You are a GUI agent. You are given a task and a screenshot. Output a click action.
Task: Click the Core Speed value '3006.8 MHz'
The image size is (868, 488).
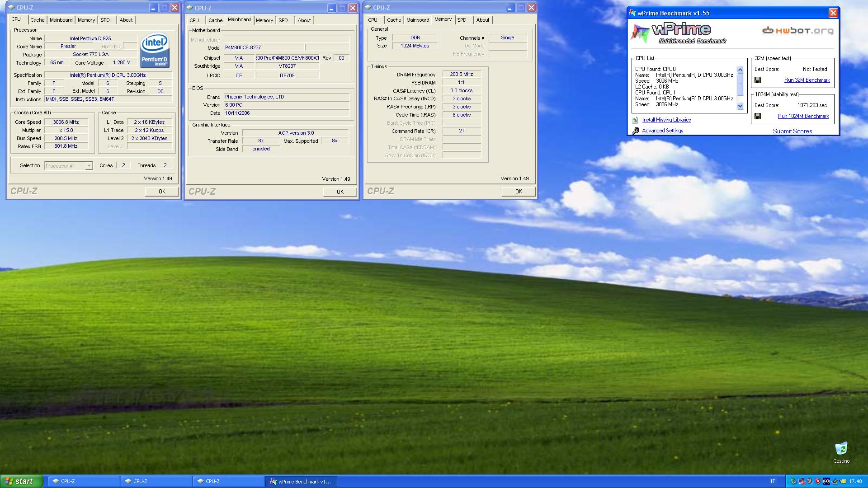[x=66, y=122]
